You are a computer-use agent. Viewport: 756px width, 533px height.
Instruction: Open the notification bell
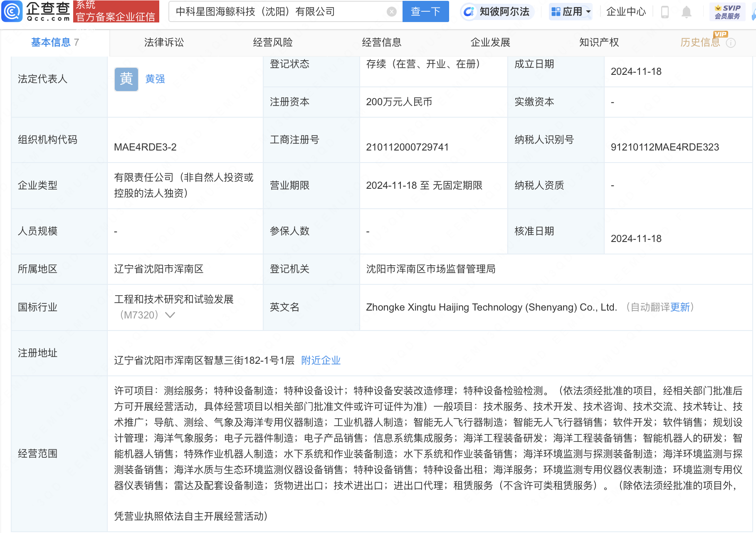pyautogui.click(x=686, y=12)
